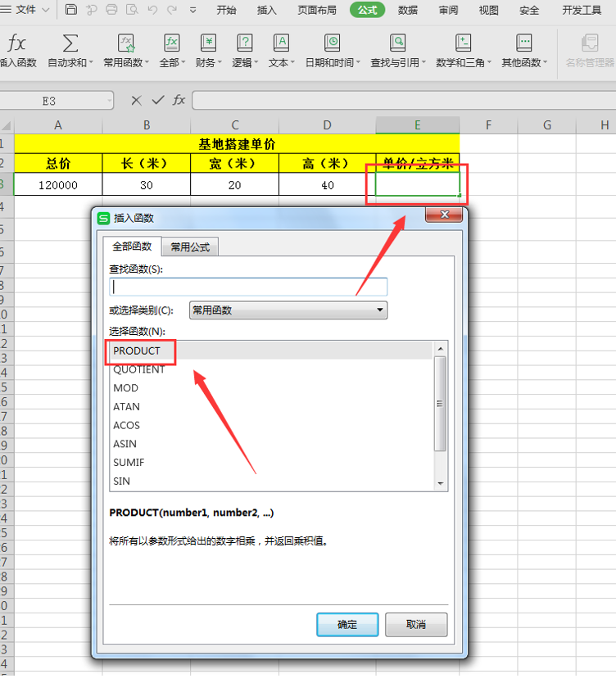Image resolution: width=616 pixels, height=692 pixels.
Task: Open the Text functions icon
Action: coord(281,43)
